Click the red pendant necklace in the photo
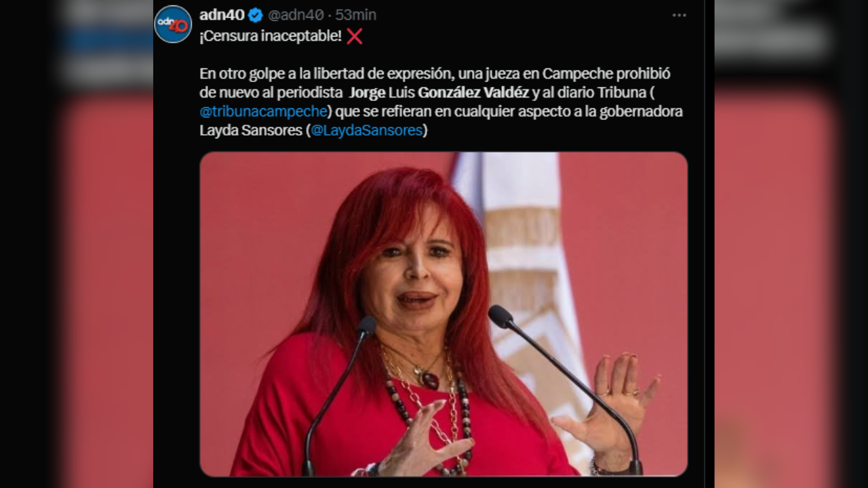The image size is (868, 488). 431,380
